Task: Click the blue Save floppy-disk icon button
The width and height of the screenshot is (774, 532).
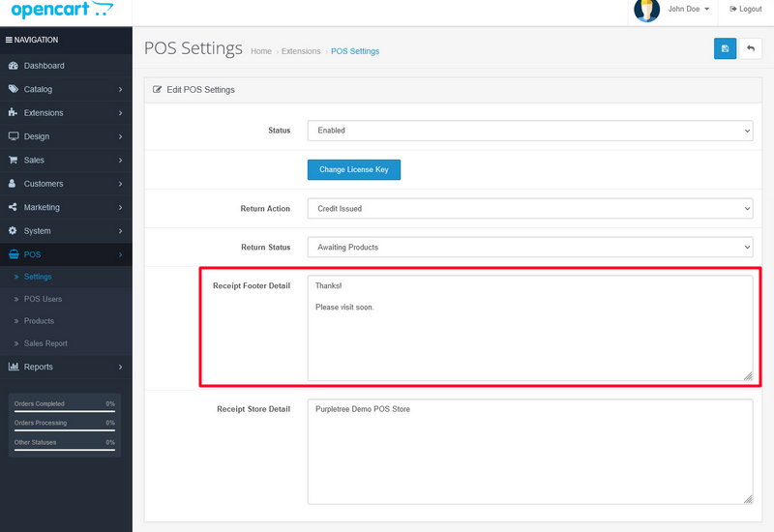Action: pyautogui.click(x=725, y=48)
